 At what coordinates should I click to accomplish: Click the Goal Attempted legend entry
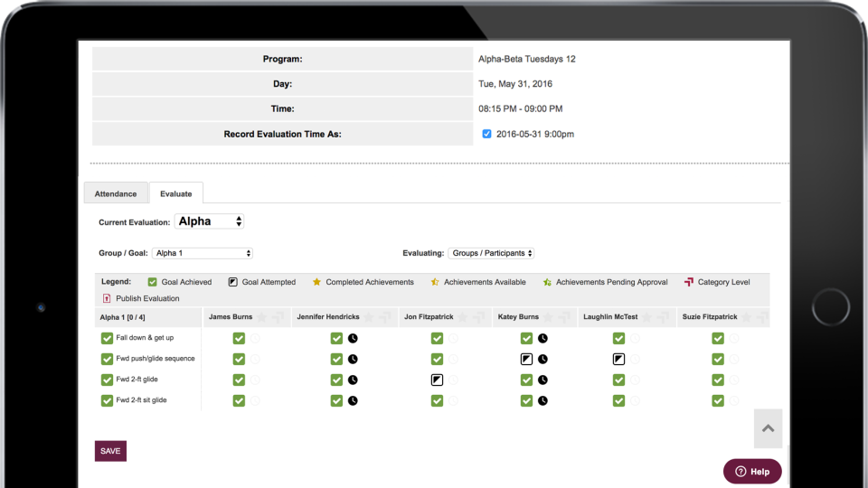pos(262,282)
